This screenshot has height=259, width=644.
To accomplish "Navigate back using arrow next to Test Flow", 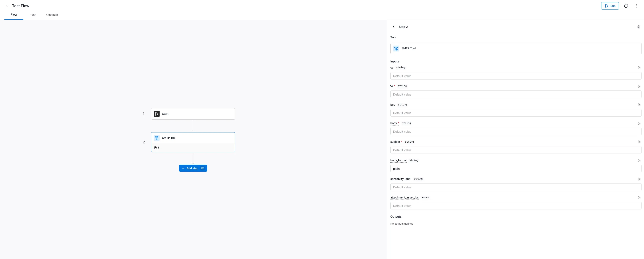I will click(7, 6).
